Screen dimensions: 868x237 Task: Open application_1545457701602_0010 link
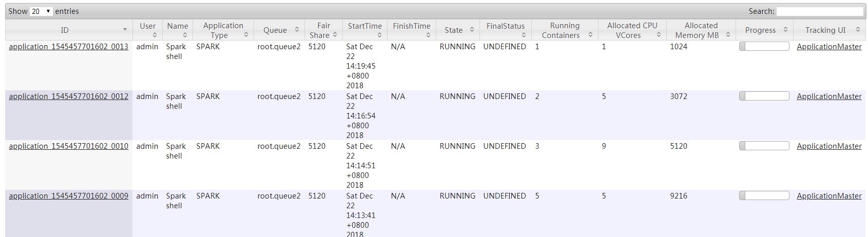69,146
